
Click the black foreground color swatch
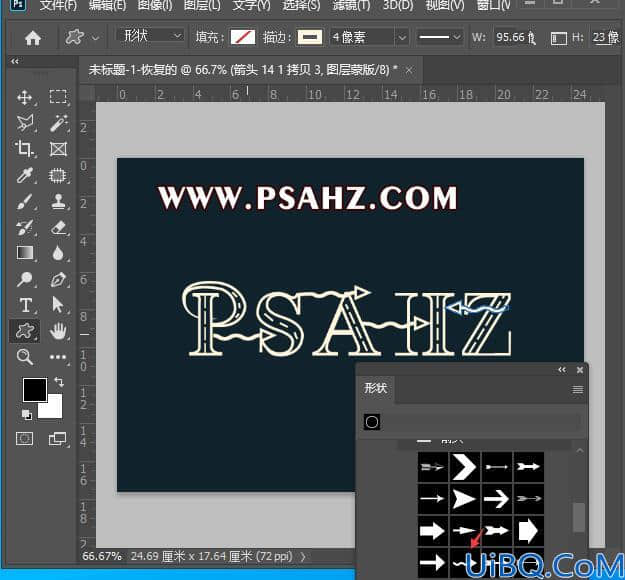pos(34,388)
